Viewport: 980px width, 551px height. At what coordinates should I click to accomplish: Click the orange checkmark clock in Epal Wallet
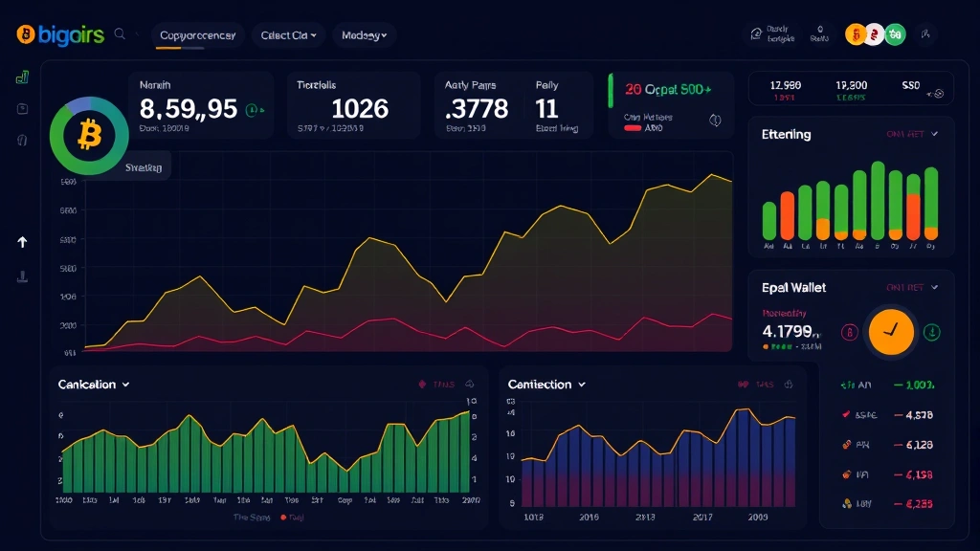(x=891, y=333)
